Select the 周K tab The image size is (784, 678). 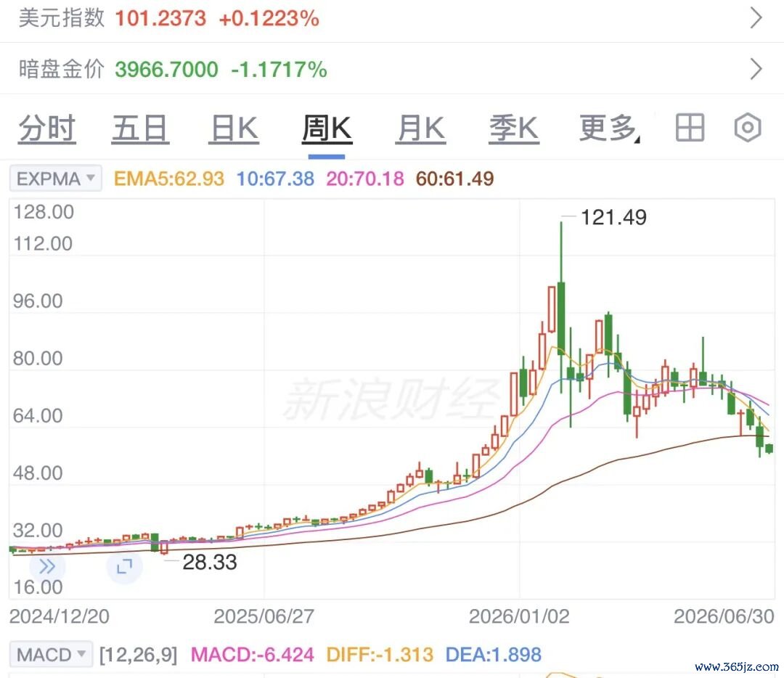point(327,128)
